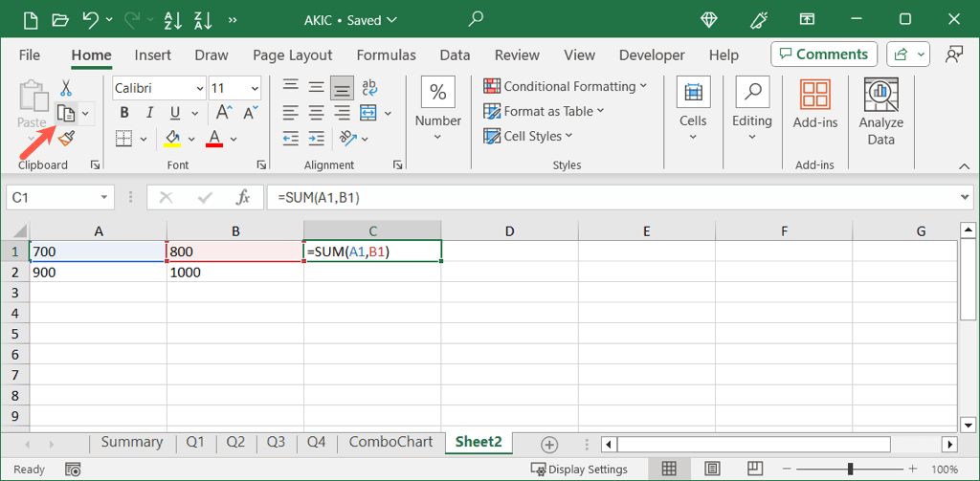Click the Select All corner triangle
Screen dimensions: 980x481
click(19, 231)
